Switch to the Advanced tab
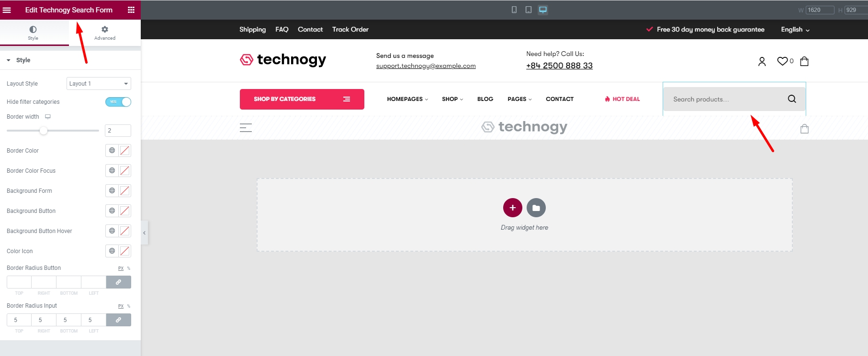The height and width of the screenshot is (356, 868). (104, 33)
